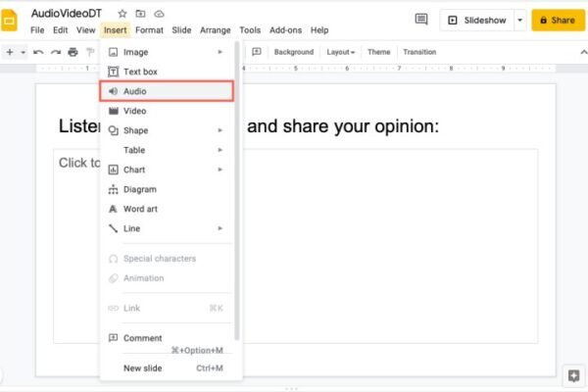The image size is (588, 392).
Task: Select Audio in the Insert menu
Action: (167, 91)
